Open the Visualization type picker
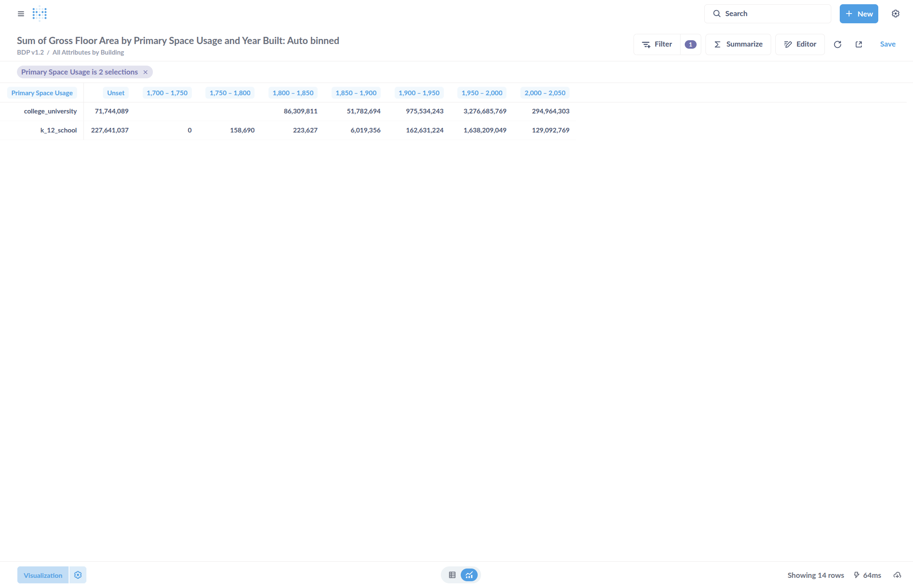The width and height of the screenshot is (913, 588). [43, 575]
